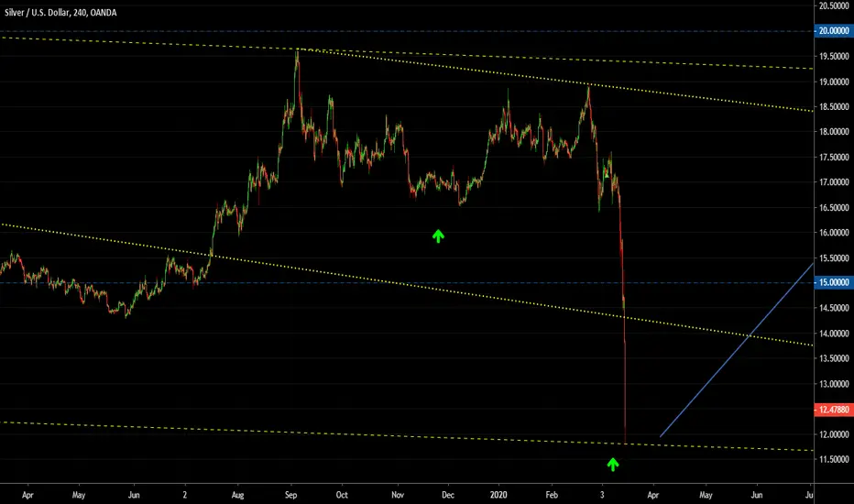This screenshot has height=504, width=854.
Task: Click the 18.50000 price axis label
Action: click(x=834, y=107)
